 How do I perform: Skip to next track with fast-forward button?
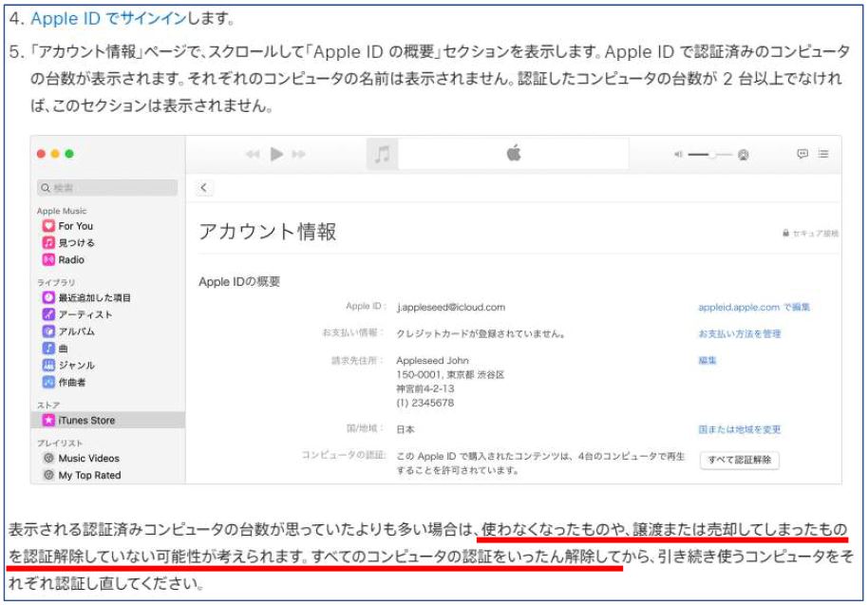click(x=299, y=154)
